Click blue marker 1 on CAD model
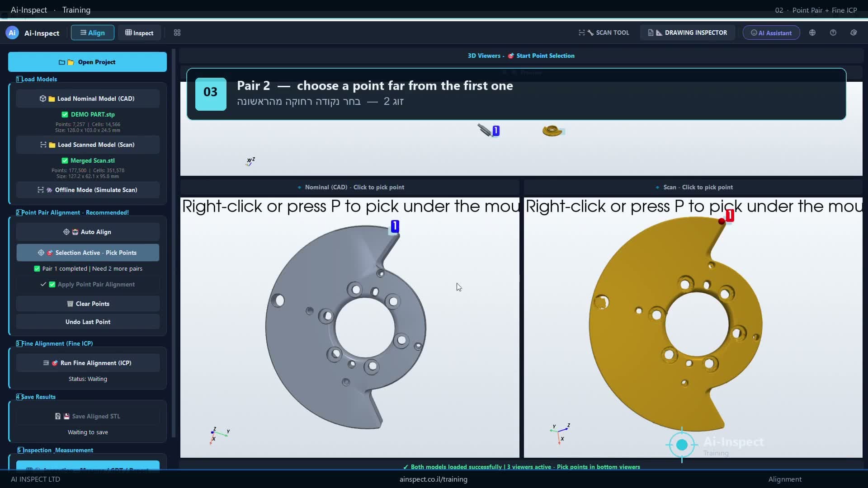This screenshot has width=868, height=488. tap(395, 226)
